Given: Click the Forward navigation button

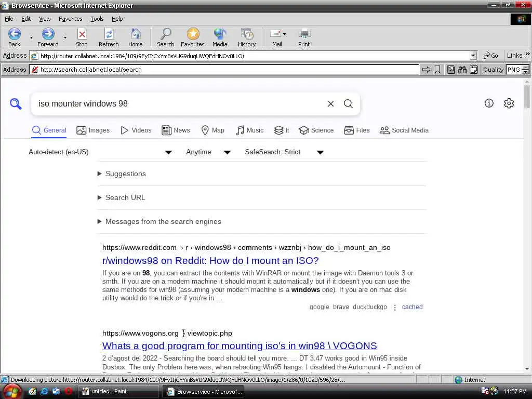Looking at the screenshot, I should [48, 37].
